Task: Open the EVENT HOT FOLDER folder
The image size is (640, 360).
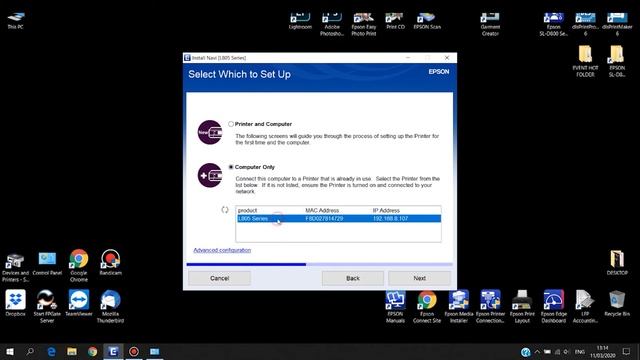Action: point(585,61)
